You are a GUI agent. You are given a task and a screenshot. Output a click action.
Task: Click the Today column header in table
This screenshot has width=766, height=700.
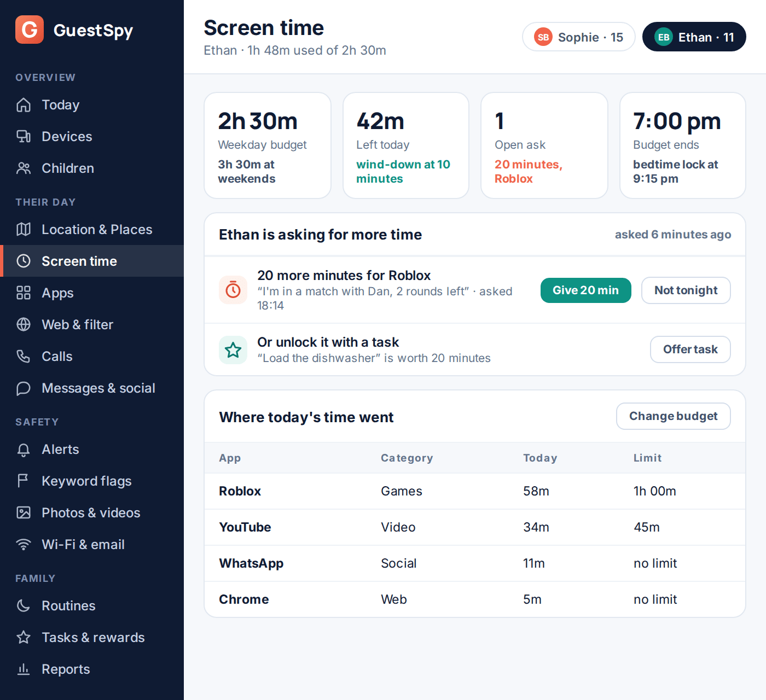(x=540, y=458)
